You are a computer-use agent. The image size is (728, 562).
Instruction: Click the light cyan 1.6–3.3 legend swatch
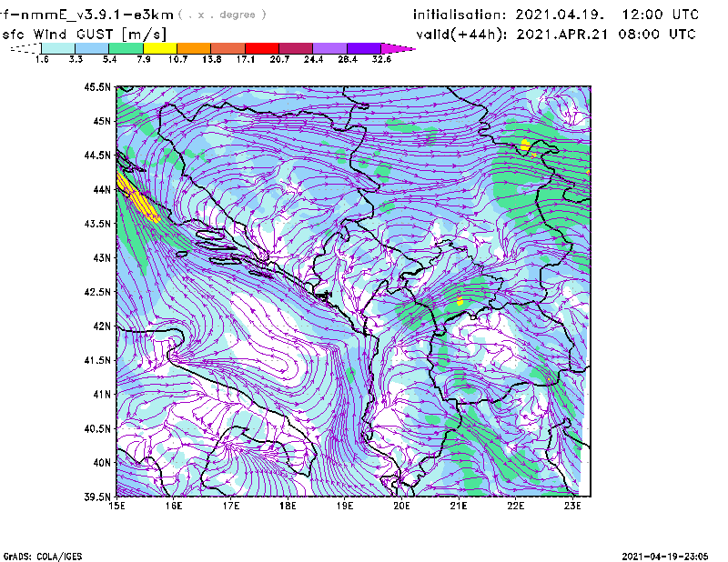pos(58,48)
